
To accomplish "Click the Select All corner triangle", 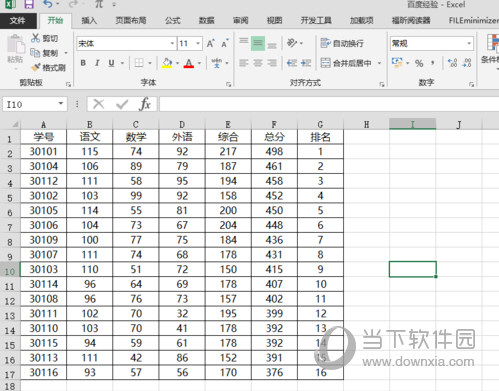I will 15,125.
